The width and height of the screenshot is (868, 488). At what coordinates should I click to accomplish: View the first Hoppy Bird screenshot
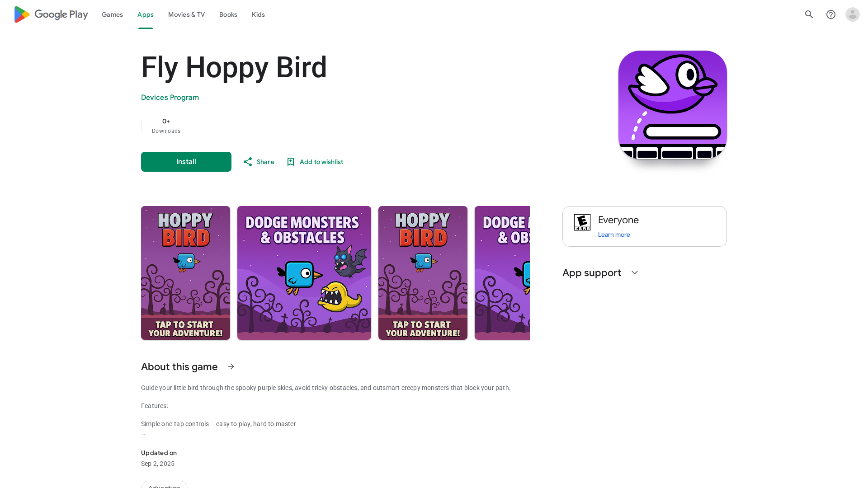click(185, 273)
